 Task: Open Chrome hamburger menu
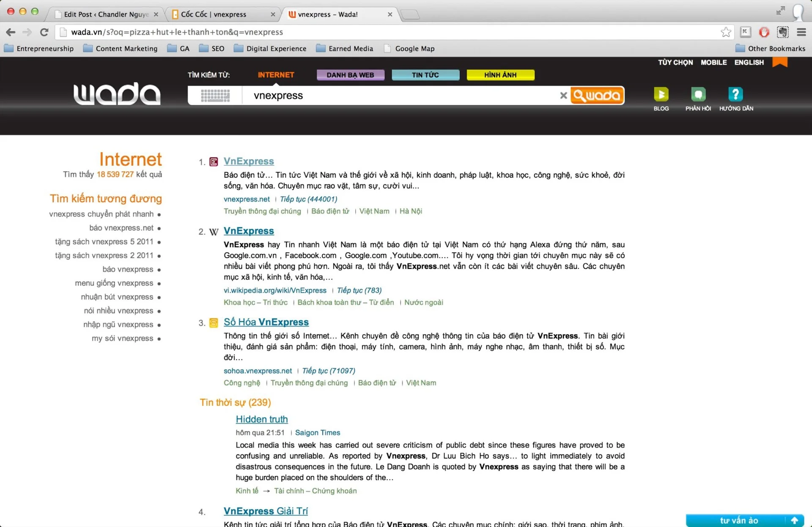[801, 32]
